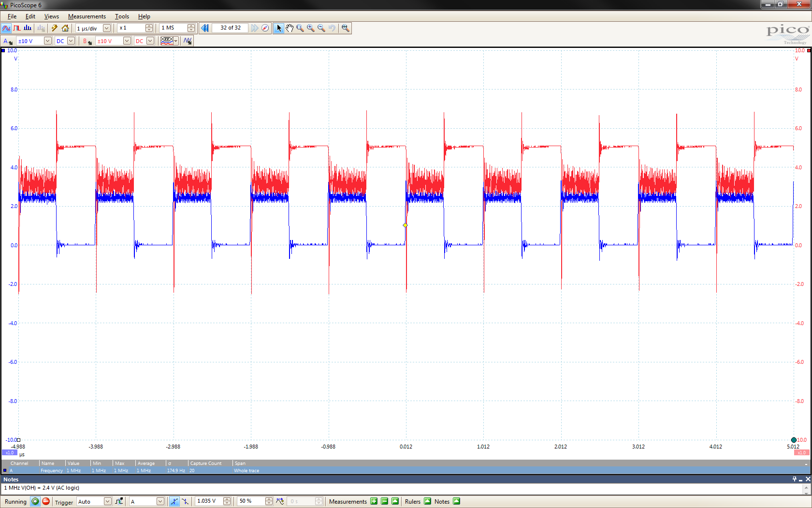
Task: Switch to spectrum mode
Action: point(28,28)
